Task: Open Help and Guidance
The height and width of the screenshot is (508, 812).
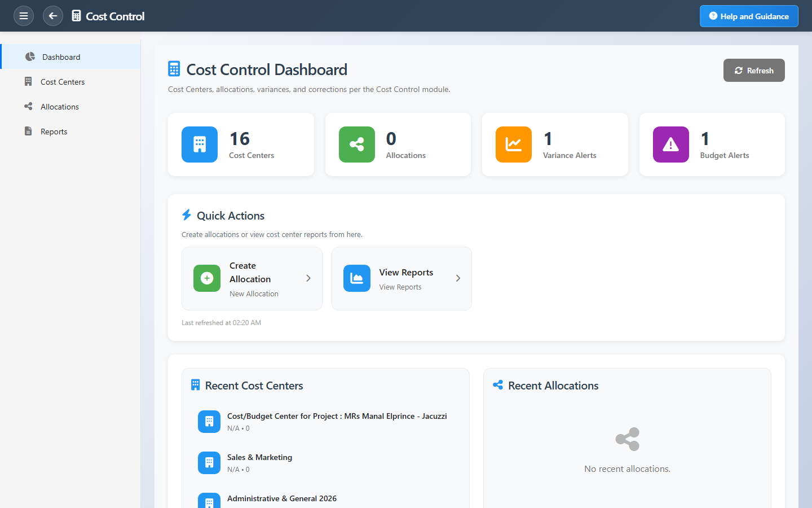Action: pyautogui.click(x=748, y=16)
